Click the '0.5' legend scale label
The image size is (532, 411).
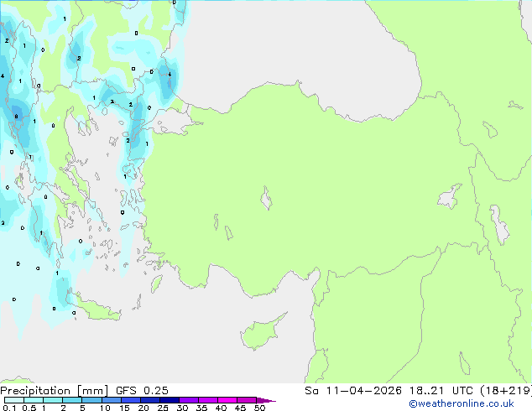[29, 408]
